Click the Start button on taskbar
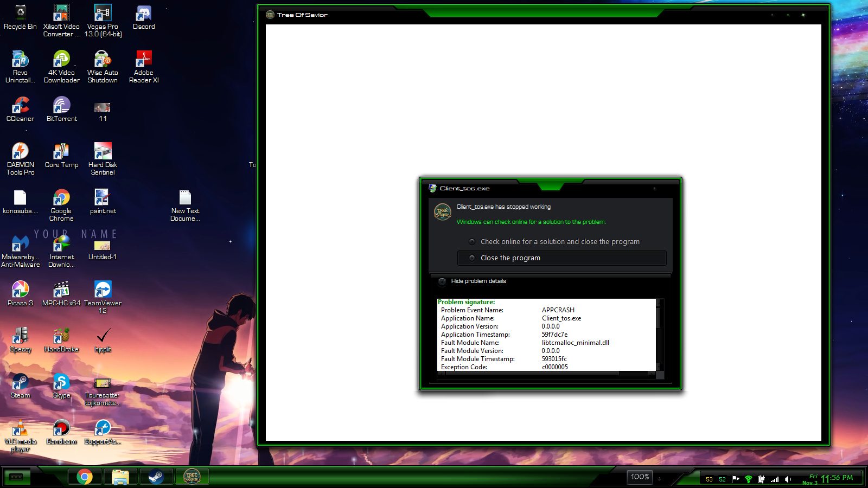Image resolution: width=868 pixels, height=488 pixels. click(16, 477)
